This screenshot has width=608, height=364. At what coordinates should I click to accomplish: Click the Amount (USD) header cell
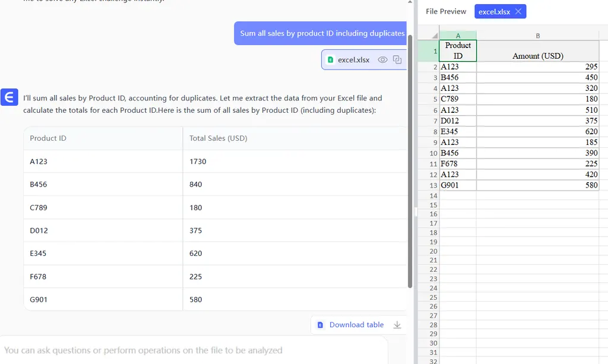[537, 56]
